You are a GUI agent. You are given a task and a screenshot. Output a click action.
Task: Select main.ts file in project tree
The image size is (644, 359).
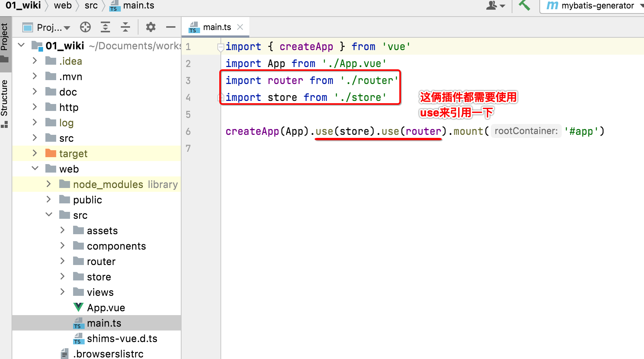click(x=97, y=323)
